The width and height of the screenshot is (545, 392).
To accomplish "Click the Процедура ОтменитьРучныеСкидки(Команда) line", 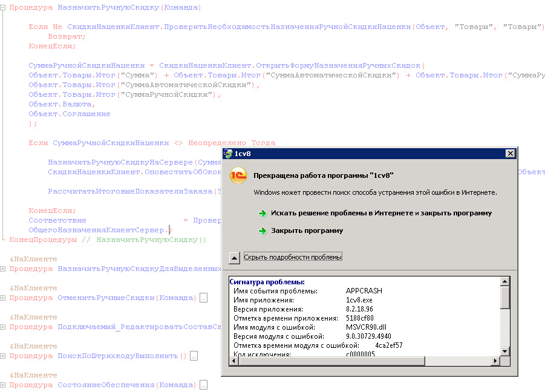I will click(103, 298).
